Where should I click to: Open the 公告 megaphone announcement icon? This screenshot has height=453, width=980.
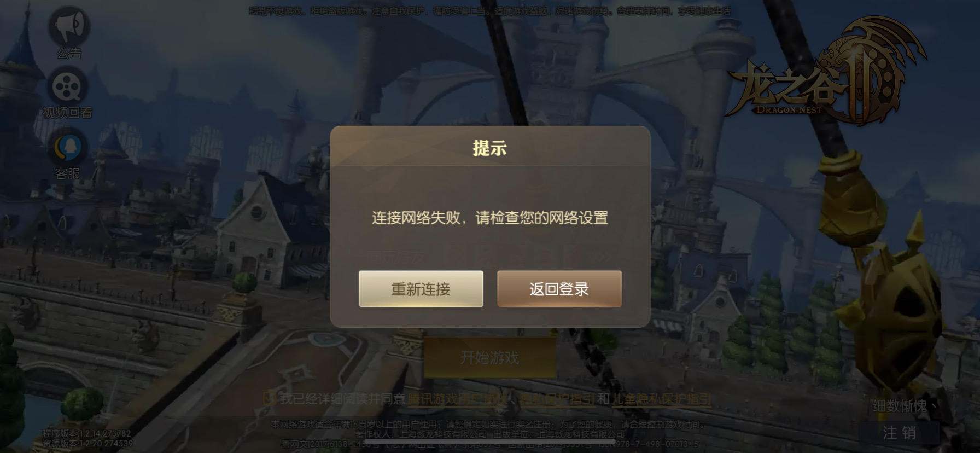(69, 26)
